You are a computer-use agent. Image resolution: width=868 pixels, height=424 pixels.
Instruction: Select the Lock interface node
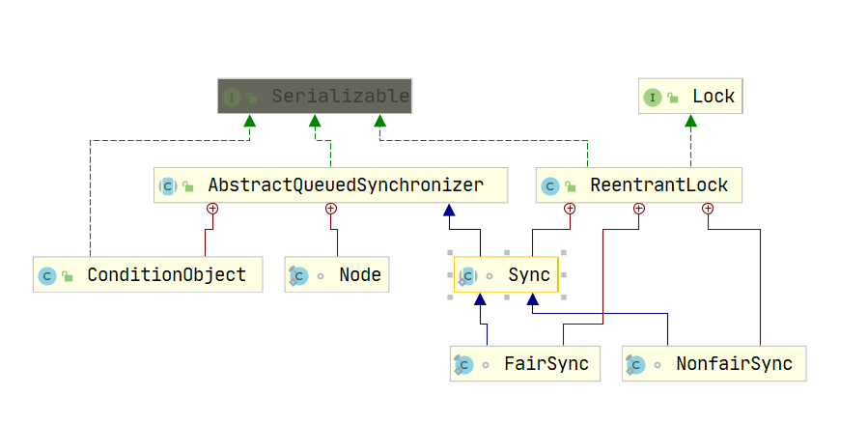pos(690,96)
